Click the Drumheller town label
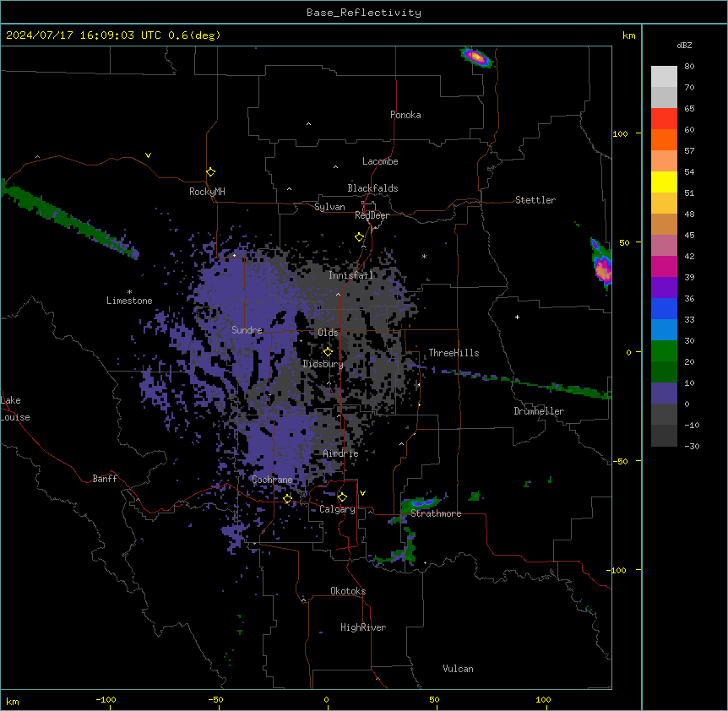The height and width of the screenshot is (711, 728). 539,411
